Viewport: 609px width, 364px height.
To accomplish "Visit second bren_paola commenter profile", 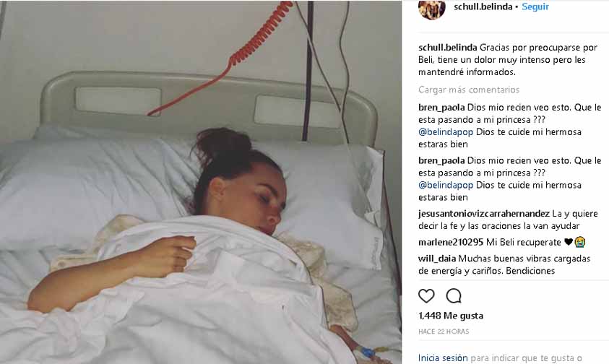I will click(x=441, y=161).
